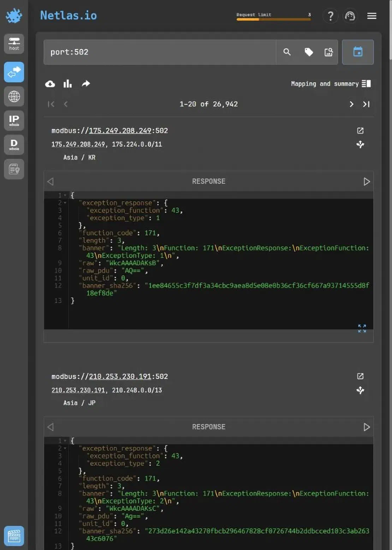The height and width of the screenshot is (550, 392).
Task: Open the DNS search sidebar icon
Action: (14, 96)
